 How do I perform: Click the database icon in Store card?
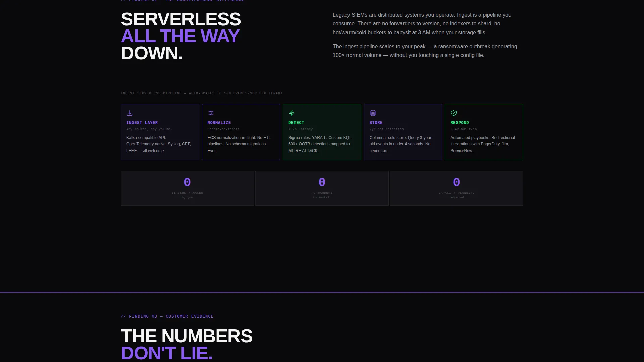coord(373,113)
